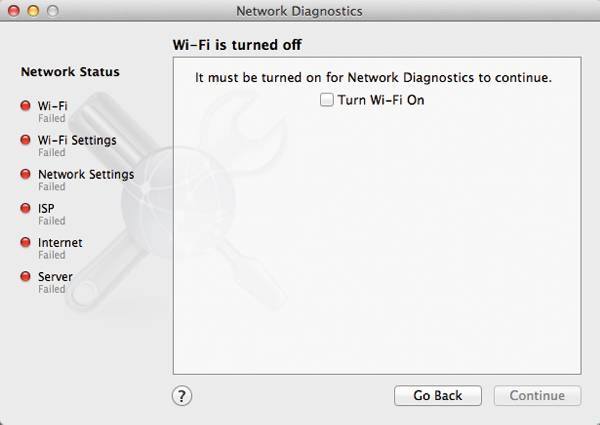The height and width of the screenshot is (425, 600).
Task: Close the Network Diagnostics window
Action: coord(14,11)
